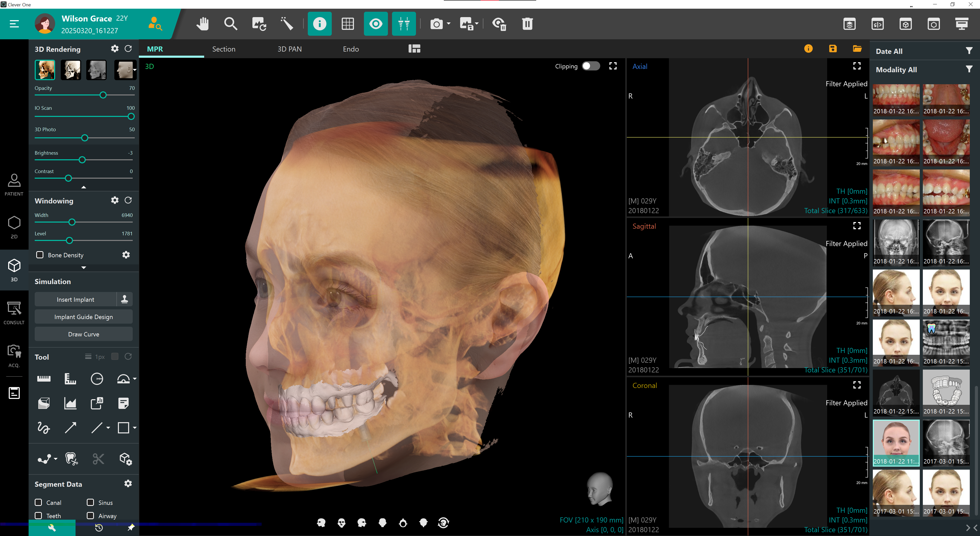Viewport: 980px width, 536px height.
Task: Select the arrow annotation tool
Action: [x=70, y=428]
